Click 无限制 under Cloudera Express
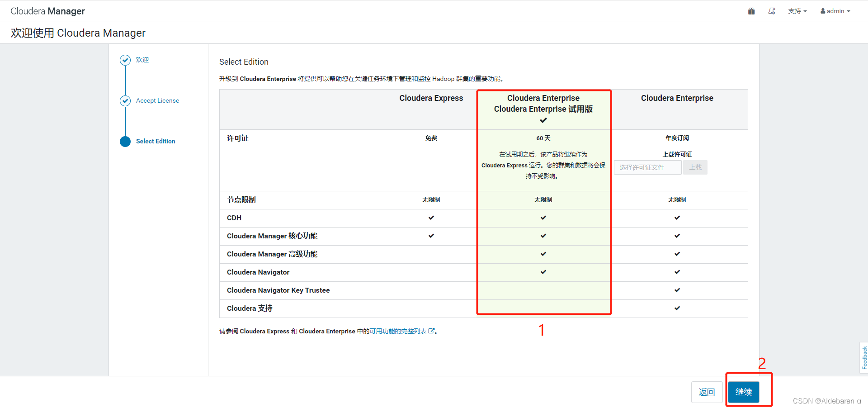The height and width of the screenshot is (408, 868). (431, 199)
